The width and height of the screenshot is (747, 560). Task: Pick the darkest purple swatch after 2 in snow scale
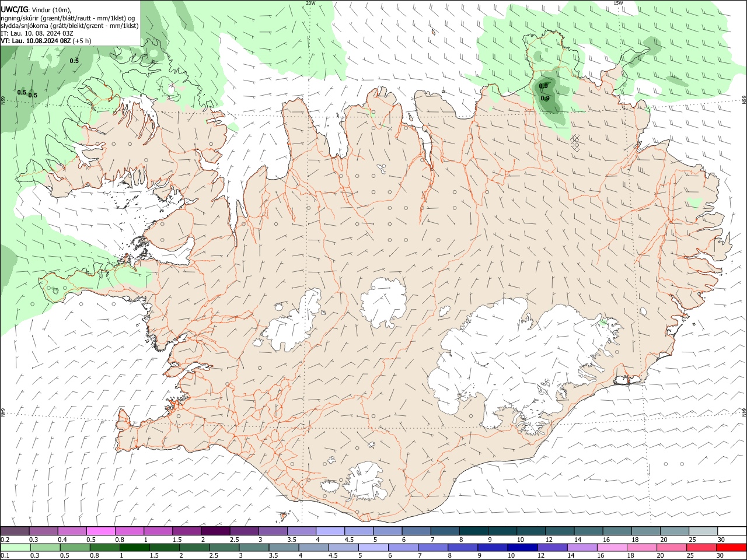pyautogui.click(x=215, y=531)
